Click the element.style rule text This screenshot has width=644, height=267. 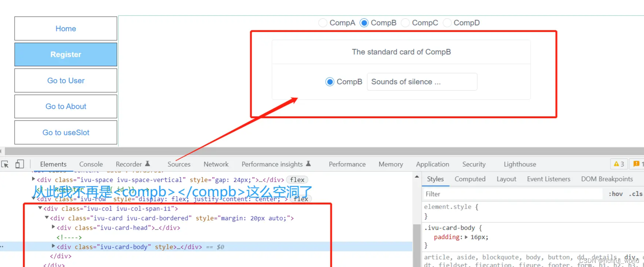[448, 207]
